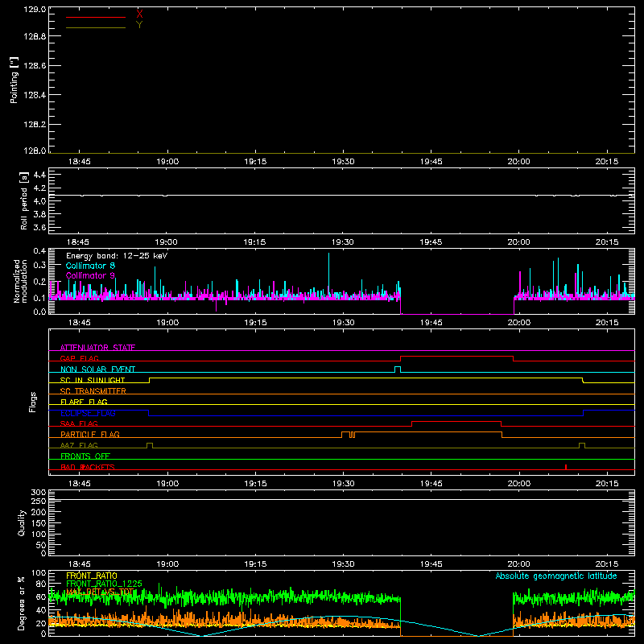Click the 300 tick on Quality axis
Viewport: 644px width, 644px height.
pos(38,493)
